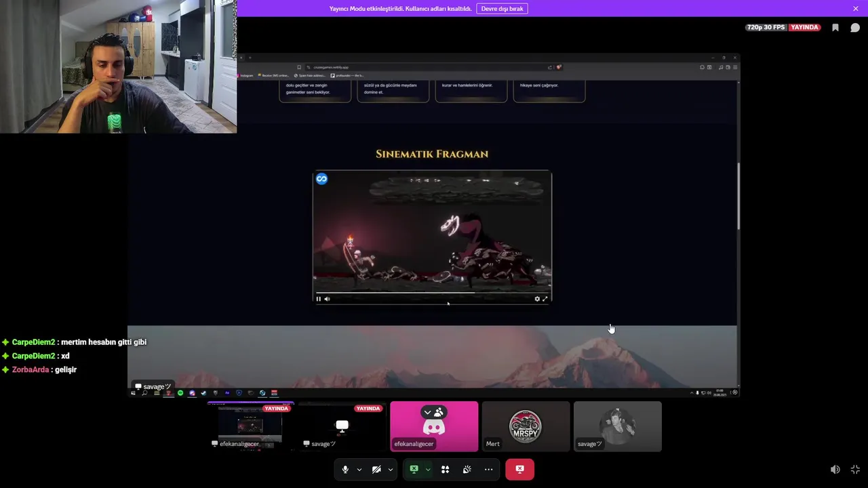The width and height of the screenshot is (868, 488).
Task: Pause the Sinematik Fragman video
Action: [x=319, y=299]
